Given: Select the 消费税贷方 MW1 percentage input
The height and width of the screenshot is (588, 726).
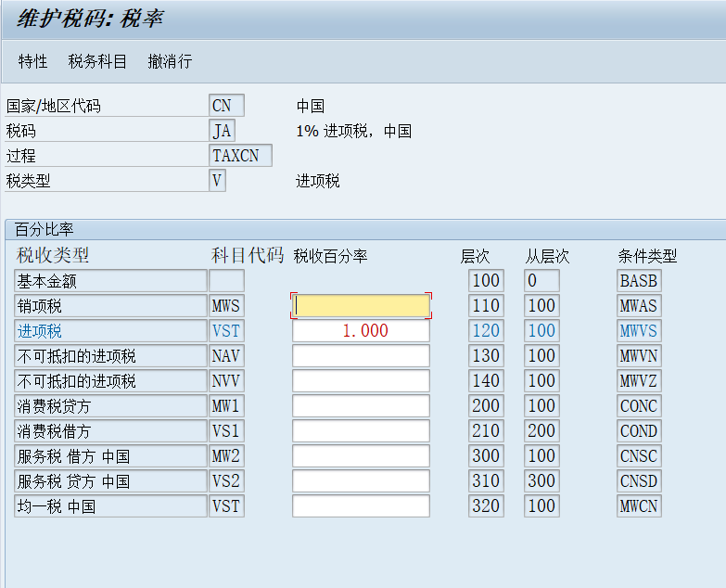Looking at the screenshot, I should pyautogui.click(x=362, y=405).
